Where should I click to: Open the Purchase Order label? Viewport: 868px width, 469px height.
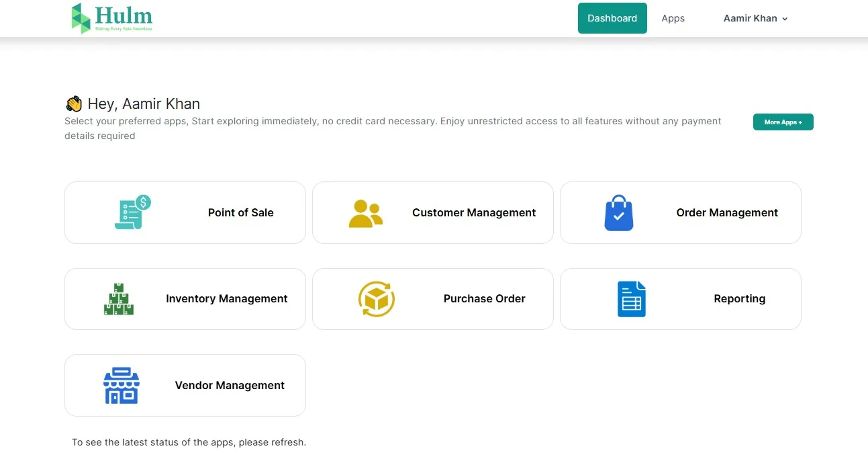(485, 298)
